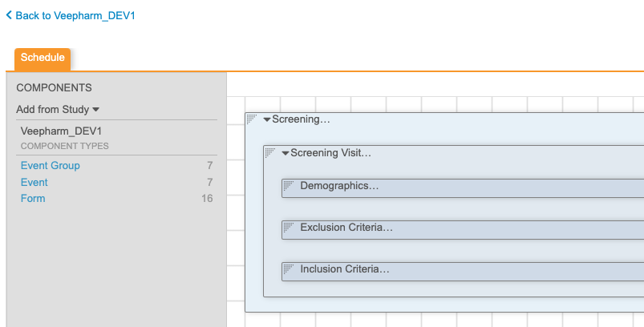
Task: Collapse the Screening Visit event arrow
Action: pos(286,153)
